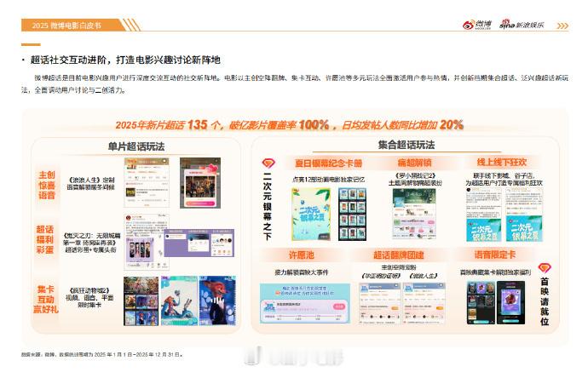Open the right 超话 page screenshot under 超话翻牌团建
The height and width of the screenshot is (372, 588).
[x=424, y=303]
